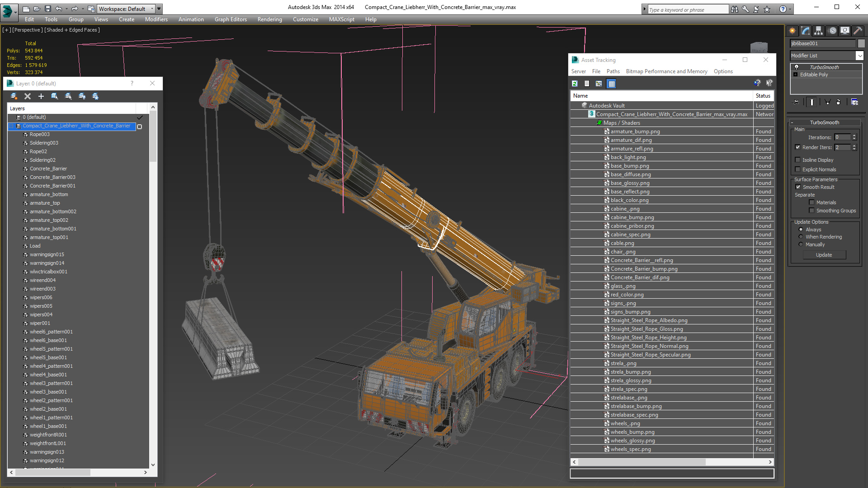The image size is (868, 488).
Task: Click the Redo arrow icon
Action: 74,9
